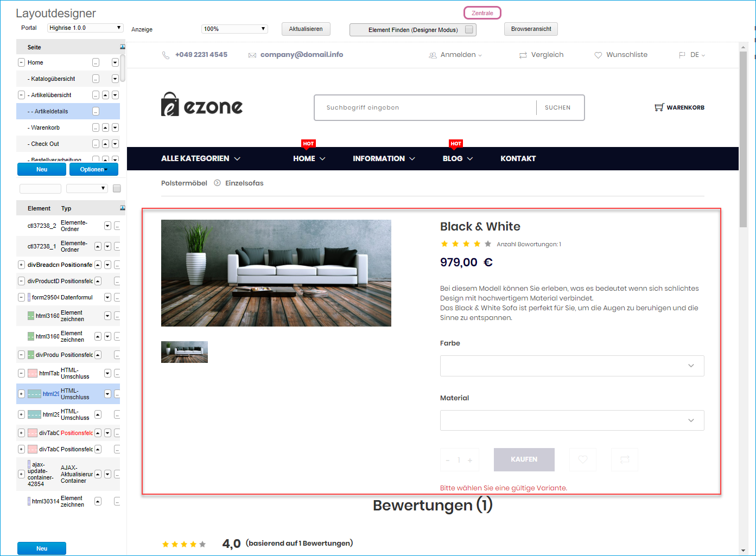
Task: Open the Material variant dropdown
Action: point(572,420)
